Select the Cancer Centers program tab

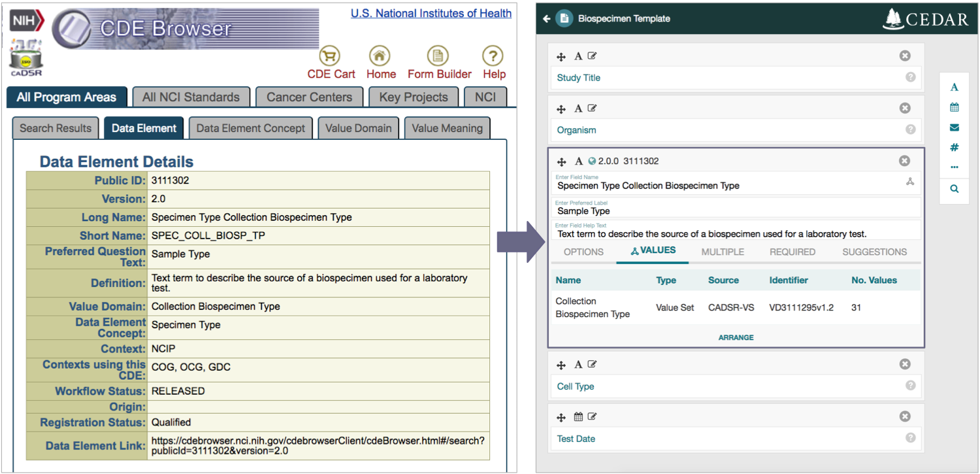tap(309, 97)
